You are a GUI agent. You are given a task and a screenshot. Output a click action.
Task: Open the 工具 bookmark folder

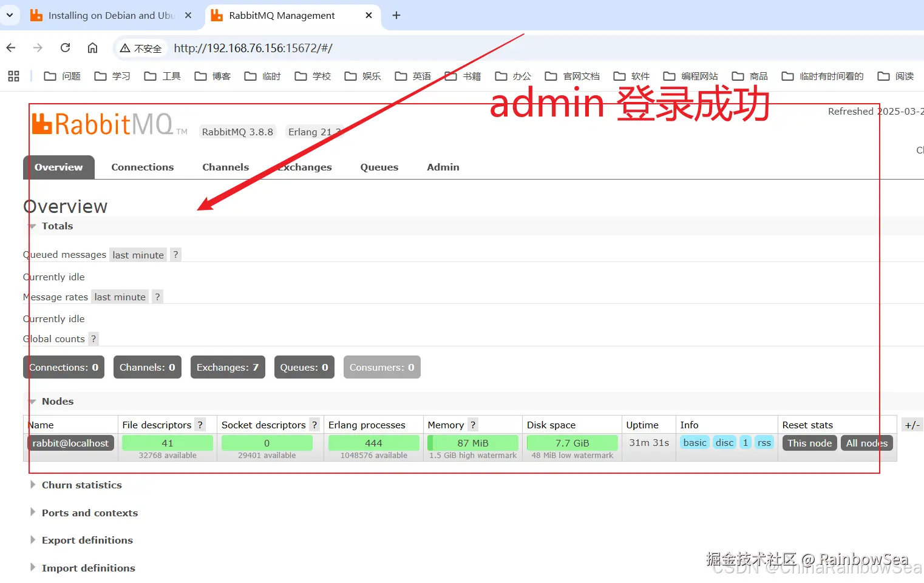click(162, 76)
